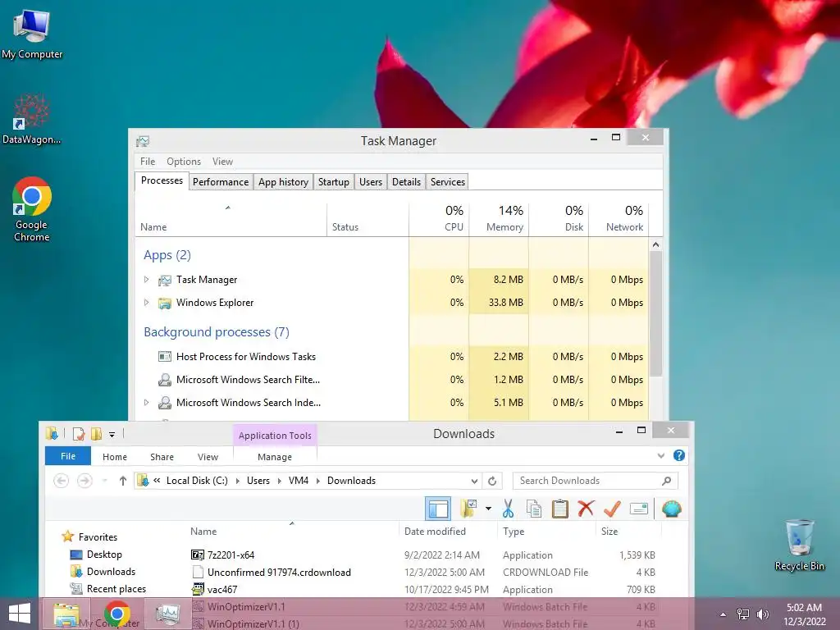This screenshot has width=840, height=630.
Task: Switch to the App history tab
Action: [283, 181]
